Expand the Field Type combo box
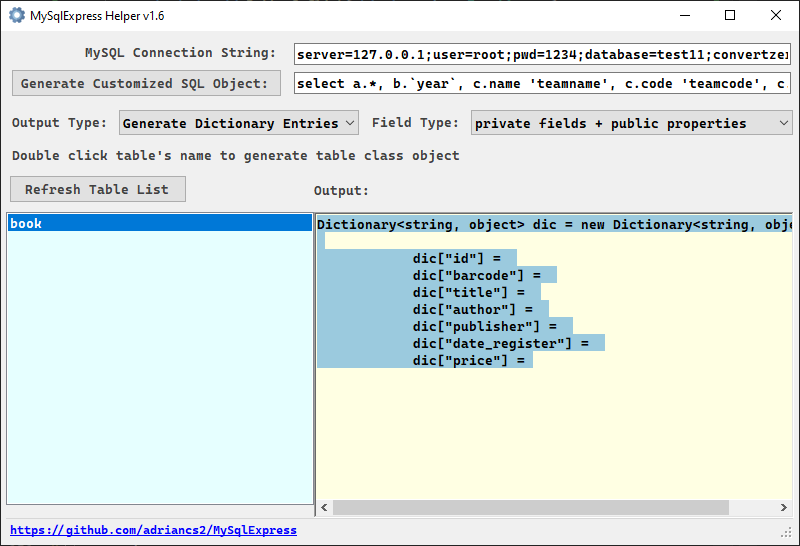Viewport: 800px width, 546px height. [x=632, y=123]
